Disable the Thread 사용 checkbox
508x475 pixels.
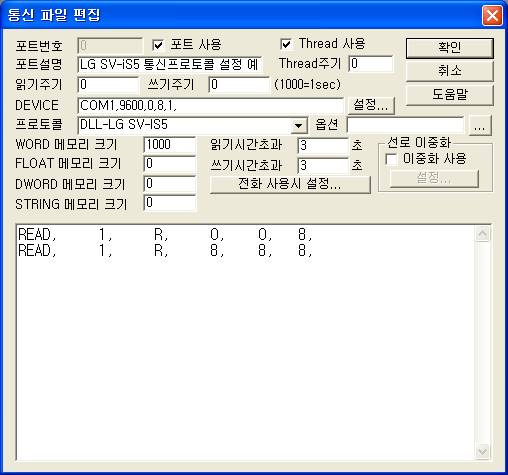(286, 44)
